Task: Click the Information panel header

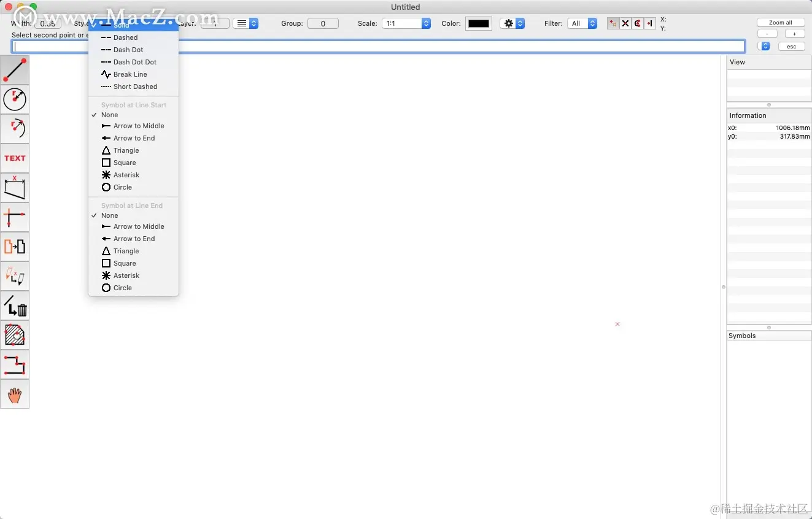Action: pyautogui.click(x=769, y=115)
